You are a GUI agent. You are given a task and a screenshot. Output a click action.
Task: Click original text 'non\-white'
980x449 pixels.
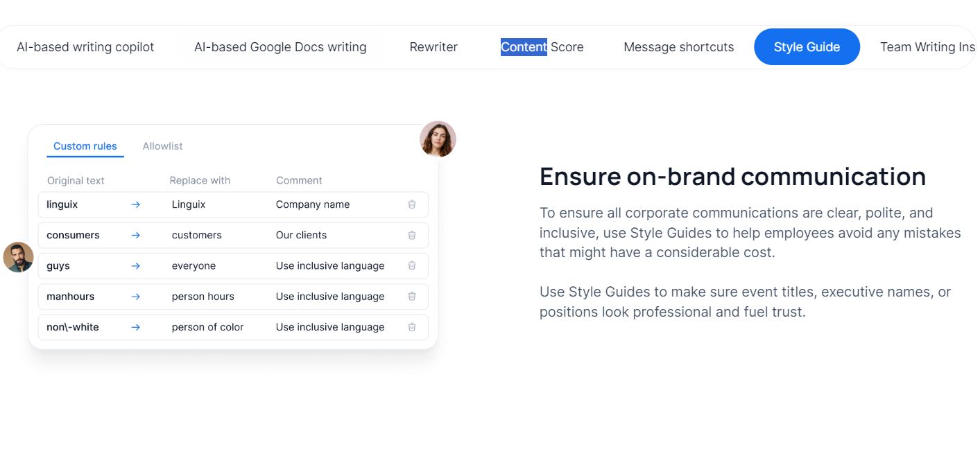click(x=73, y=326)
